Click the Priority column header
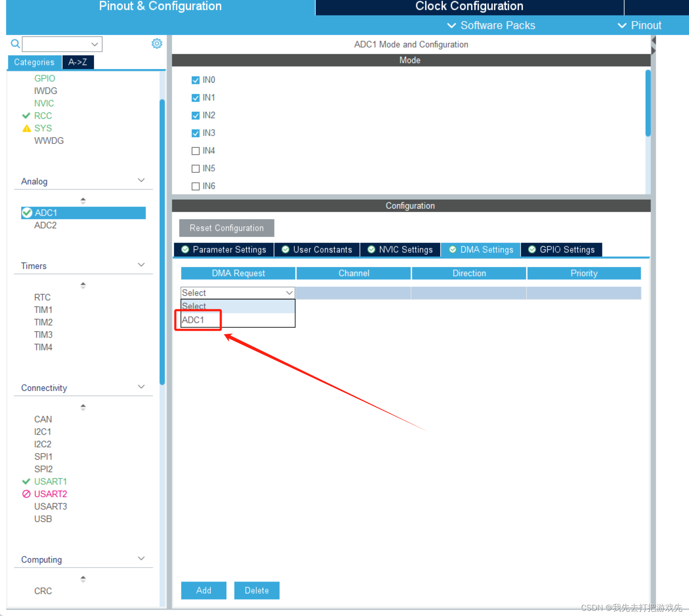This screenshot has width=689, height=616. tap(584, 273)
